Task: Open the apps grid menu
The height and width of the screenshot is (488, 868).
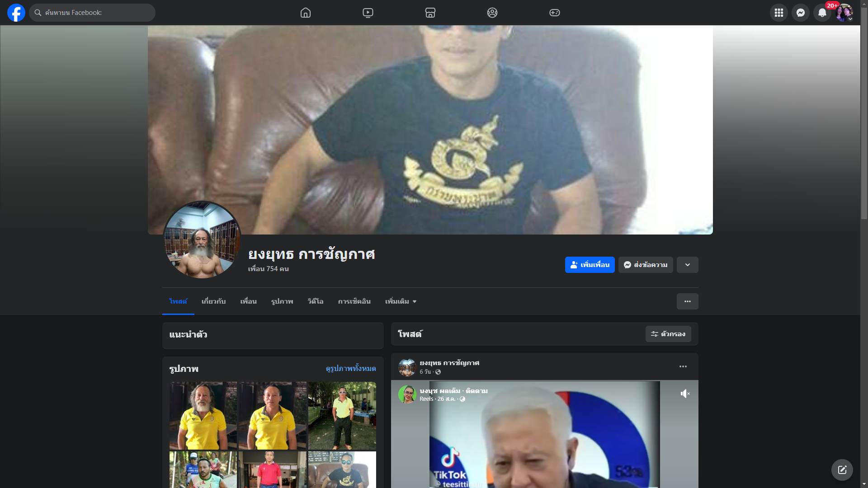Action: click(x=779, y=13)
